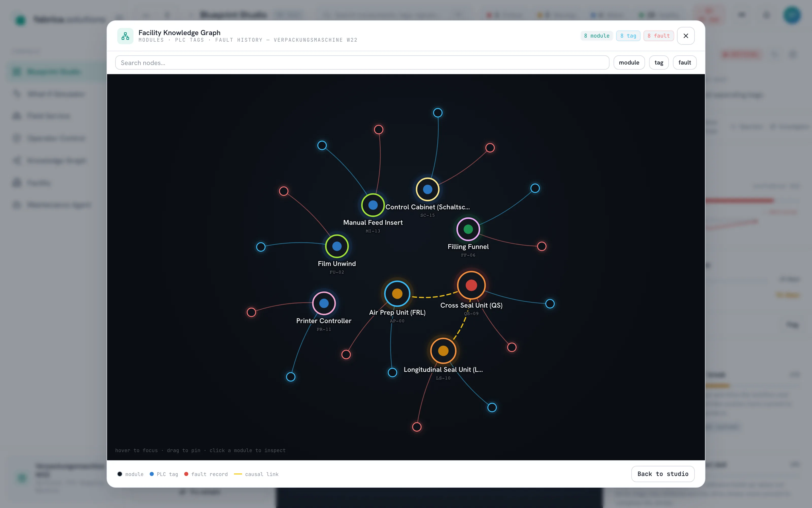Screen dimensions: 812x508
Task: Select Film Unwind's red fault node
Action: click(x=283, y=191)
